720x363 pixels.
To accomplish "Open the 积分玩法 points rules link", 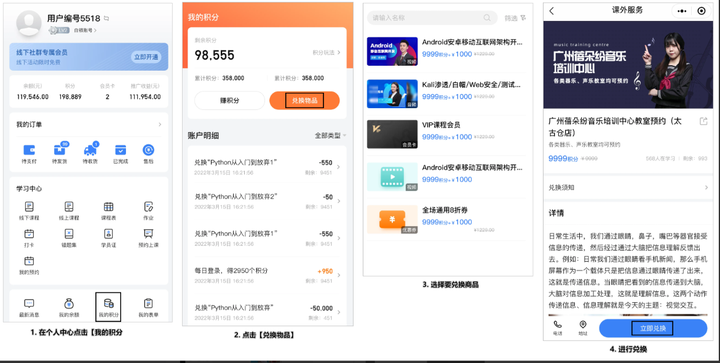I will (x=326, y=53).
